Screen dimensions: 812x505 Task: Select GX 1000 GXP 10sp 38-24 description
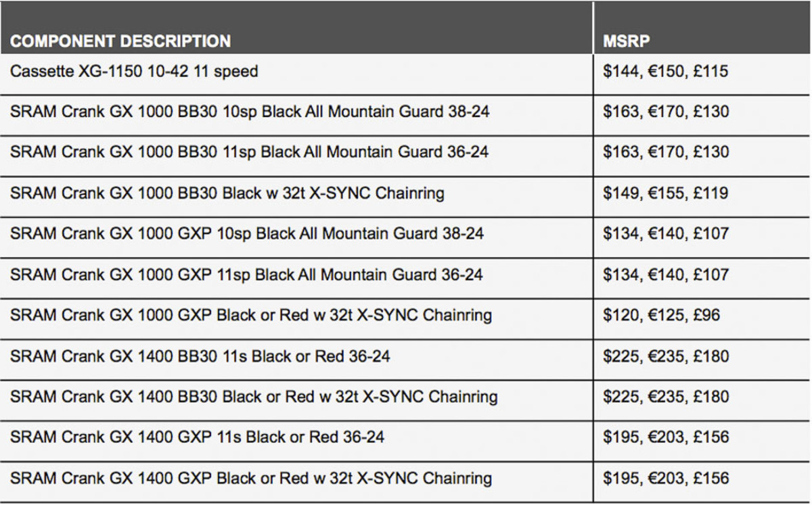point(247,234)
